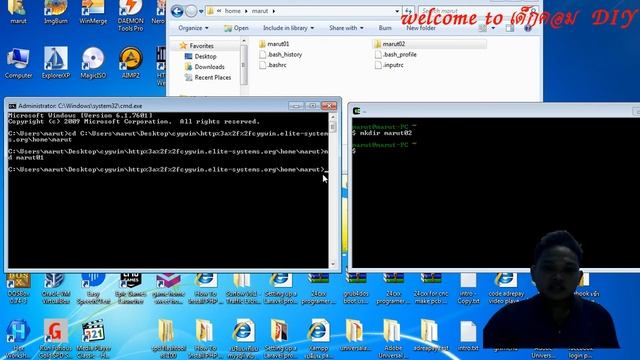Select the Computer desktop icon
Image resolution: width=640 pixels, height=360 pixels.
[x=18, y=63]
